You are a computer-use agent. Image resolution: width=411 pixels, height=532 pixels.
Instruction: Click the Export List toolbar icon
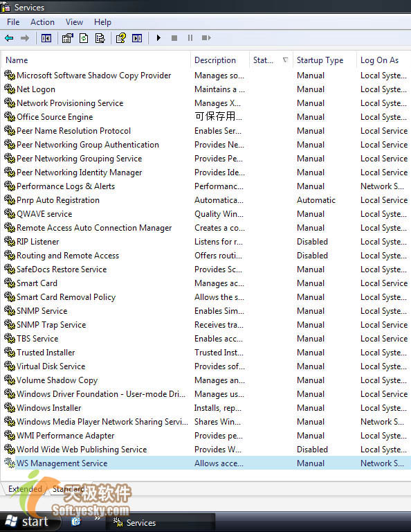(100, 38)
